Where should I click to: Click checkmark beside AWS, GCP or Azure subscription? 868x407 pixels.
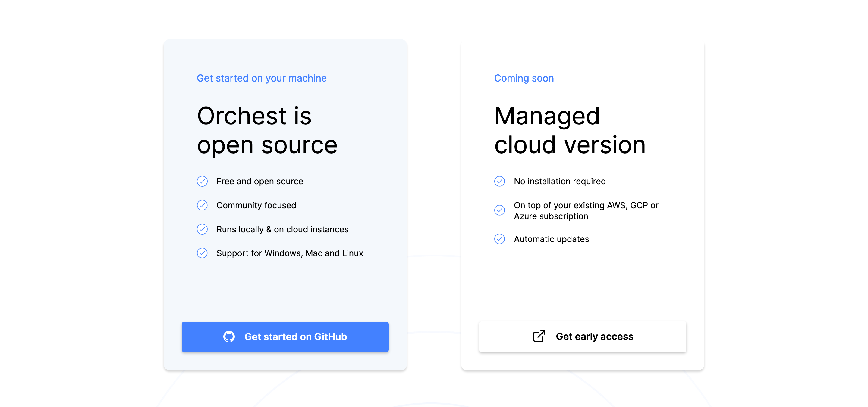point(499,210)
